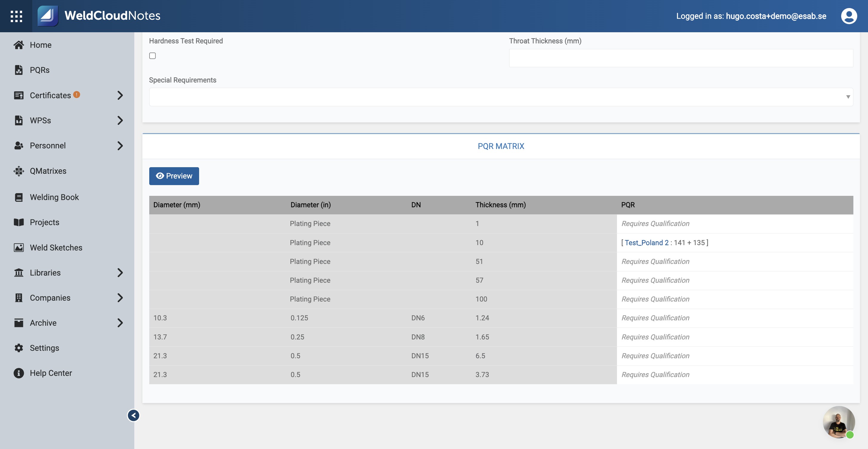Screen dimensions: 868x449
Task: Click the PQR MATRIX section title
Action: coord(501,146)
